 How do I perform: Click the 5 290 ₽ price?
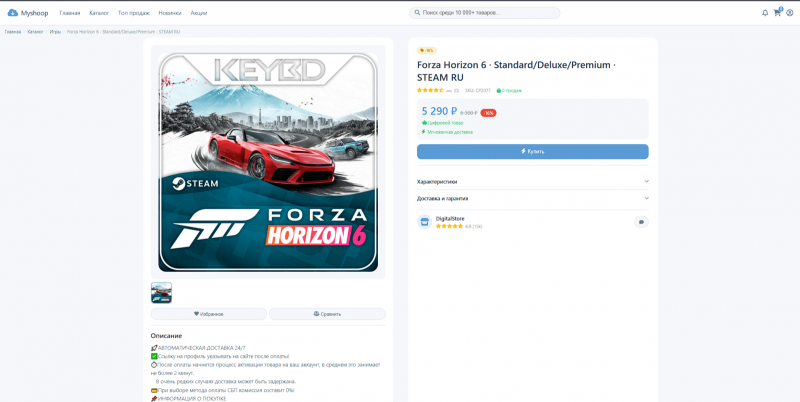[439, 111]
